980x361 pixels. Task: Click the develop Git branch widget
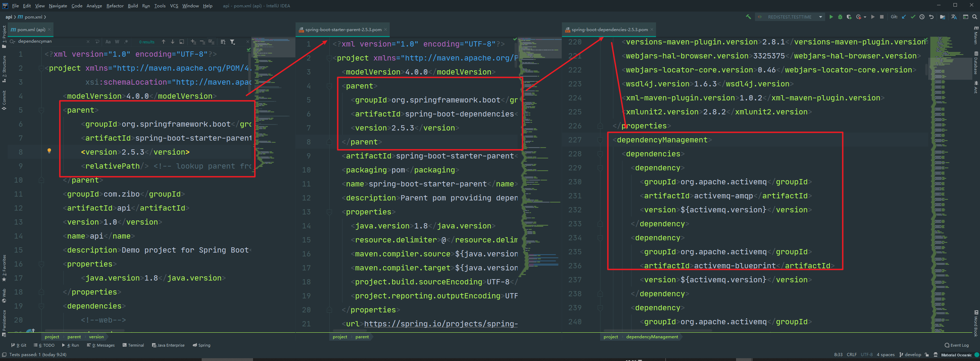tap(910, 354)
